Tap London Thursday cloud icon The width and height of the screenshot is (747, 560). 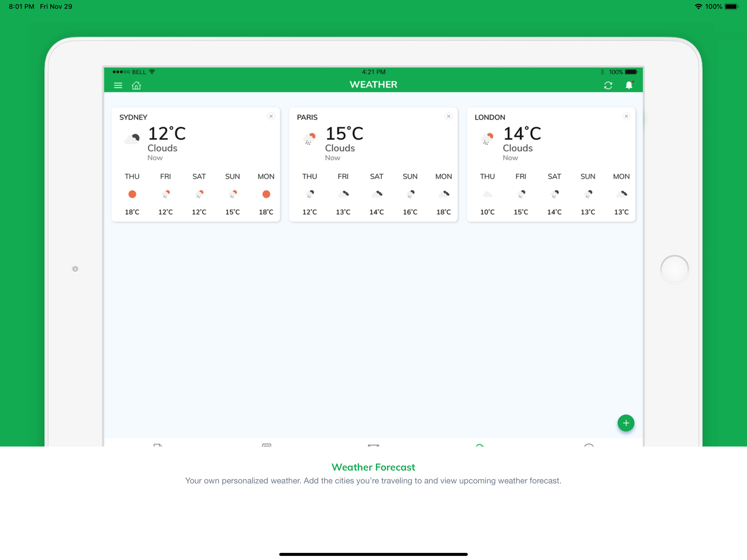[487, 194]
